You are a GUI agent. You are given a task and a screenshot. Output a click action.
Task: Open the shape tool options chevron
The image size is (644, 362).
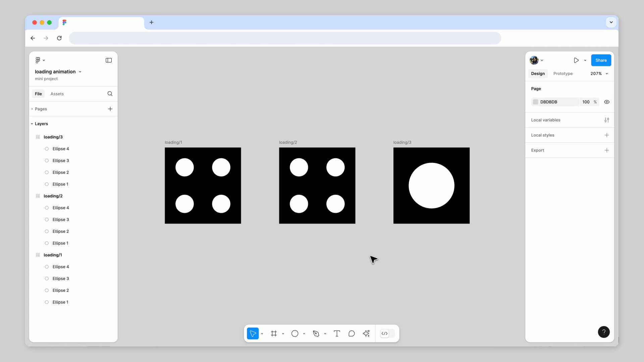(304, 334)
